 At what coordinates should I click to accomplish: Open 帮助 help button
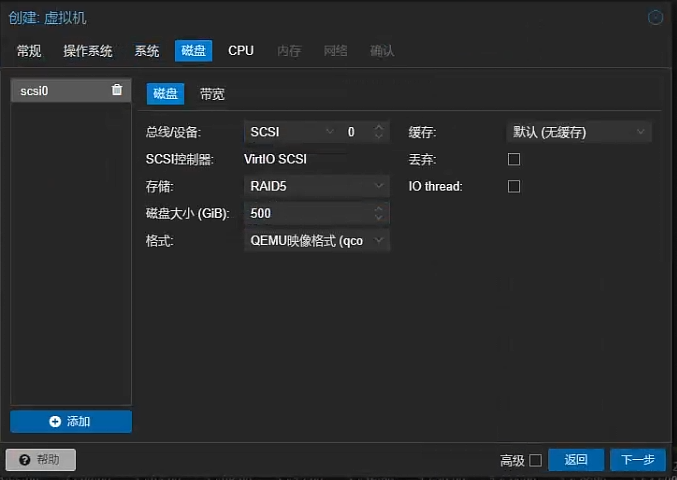coord(40,460)
